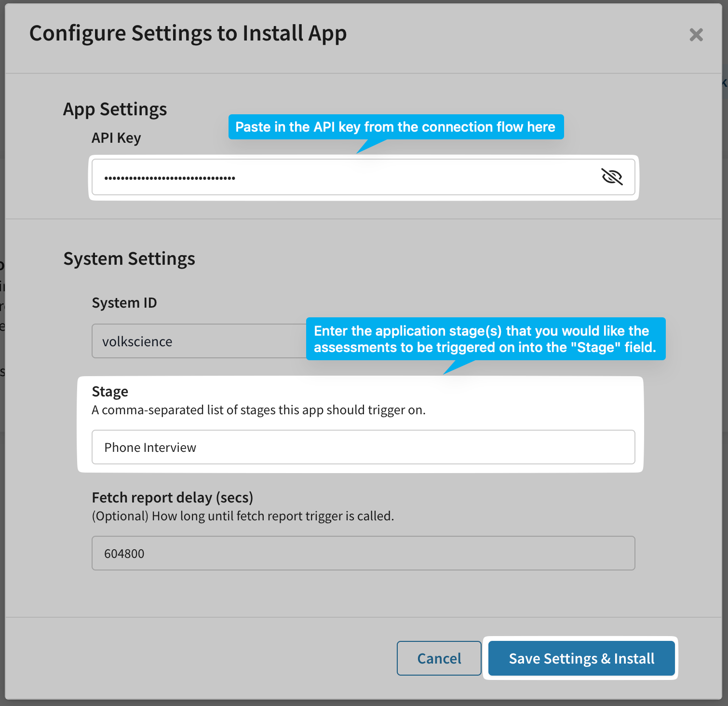Click the System Settings heading

(x=129, y=259)
